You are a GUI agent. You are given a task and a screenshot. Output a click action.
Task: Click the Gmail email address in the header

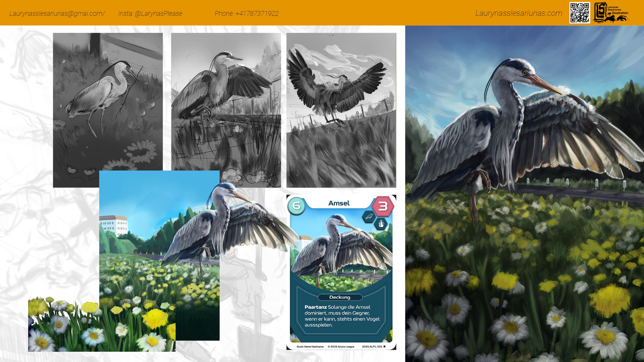pos(57,13)
